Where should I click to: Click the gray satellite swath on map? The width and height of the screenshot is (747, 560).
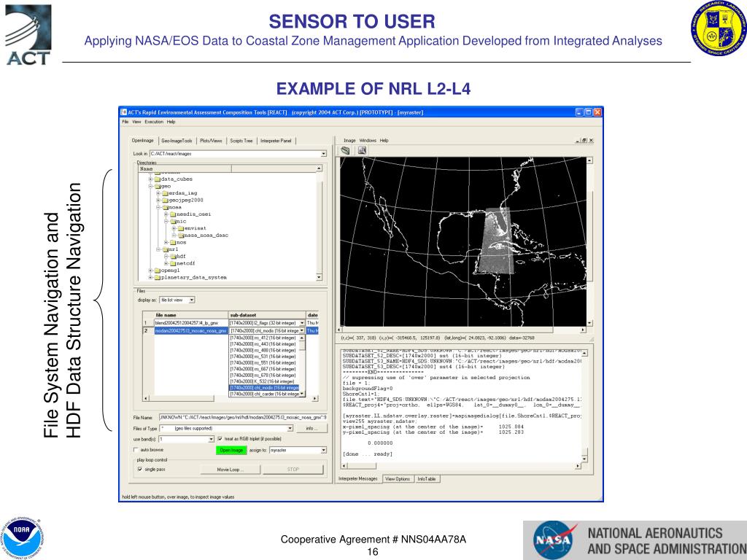498,241
